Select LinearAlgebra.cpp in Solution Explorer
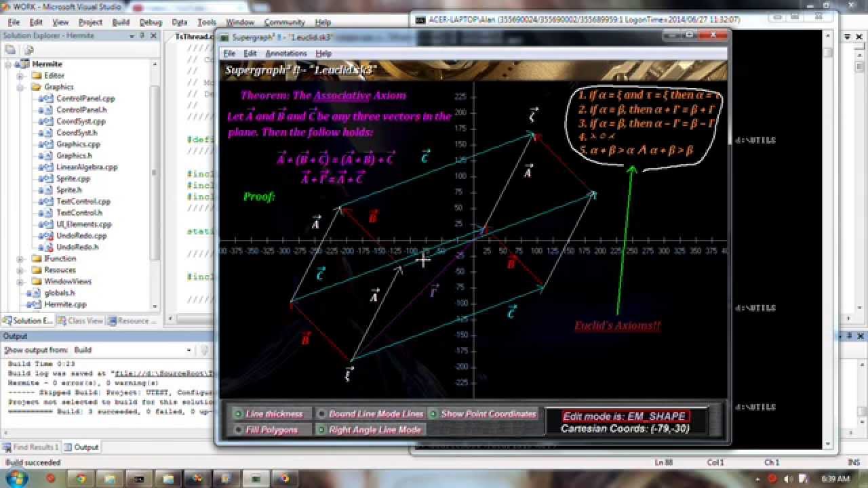The image size is (868, 488). click(87, 167)
